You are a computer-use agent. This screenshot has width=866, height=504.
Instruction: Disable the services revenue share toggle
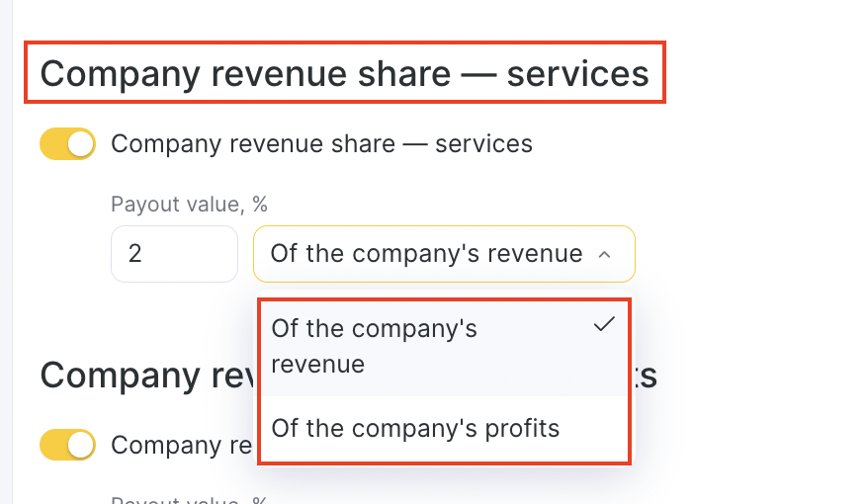pyautogui.click(x=67, y=144)
